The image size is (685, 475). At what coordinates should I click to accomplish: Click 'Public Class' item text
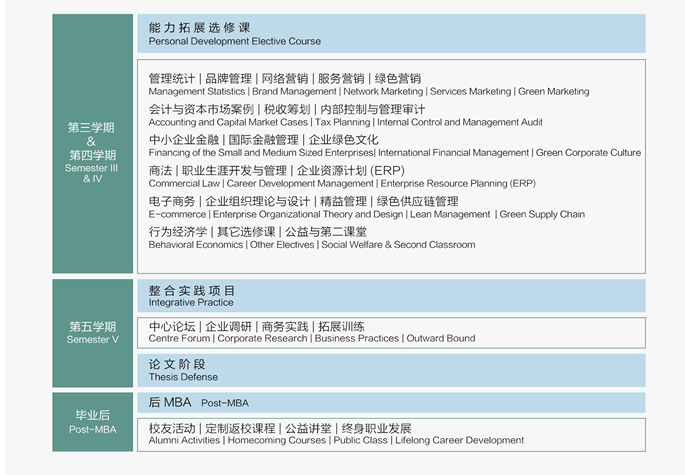[360, 440]
